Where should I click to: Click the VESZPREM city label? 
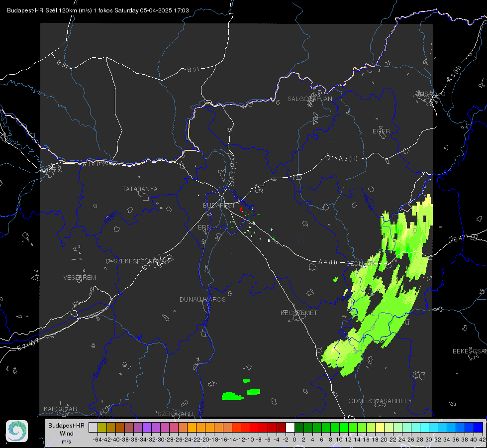coord(80,278)
